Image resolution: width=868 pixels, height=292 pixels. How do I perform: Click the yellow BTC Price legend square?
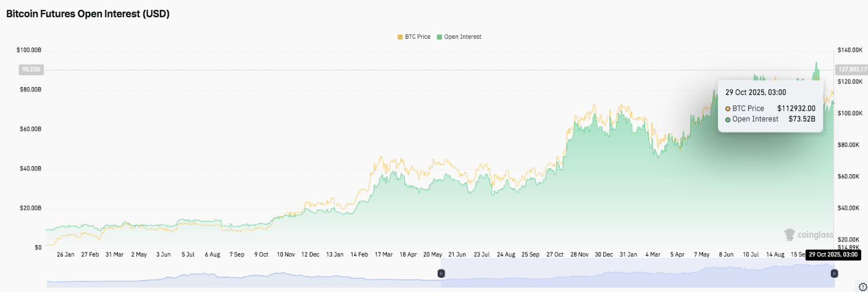[400, 37]
